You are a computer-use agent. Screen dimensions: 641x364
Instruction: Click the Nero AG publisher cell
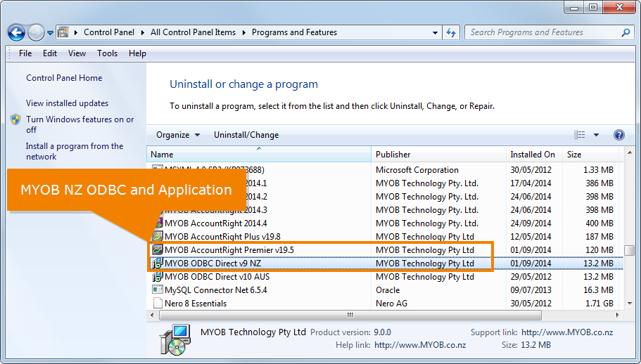click(x=391, y=304)
